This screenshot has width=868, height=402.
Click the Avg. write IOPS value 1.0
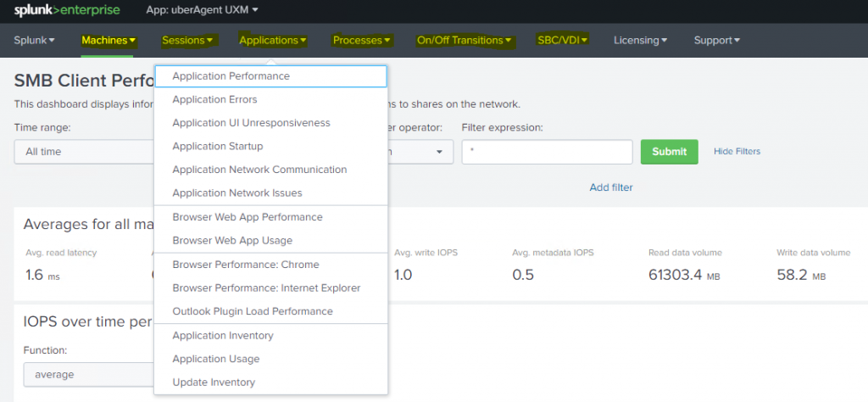click(x=403, y=275)
